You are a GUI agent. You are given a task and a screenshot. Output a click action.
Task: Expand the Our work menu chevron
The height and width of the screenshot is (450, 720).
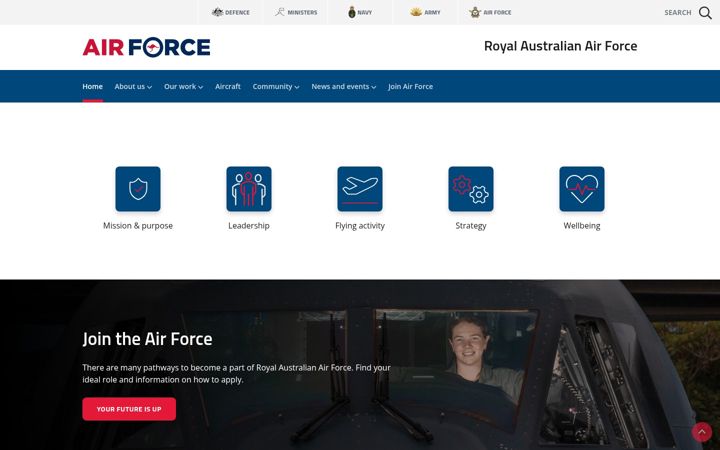click(201, 87)
